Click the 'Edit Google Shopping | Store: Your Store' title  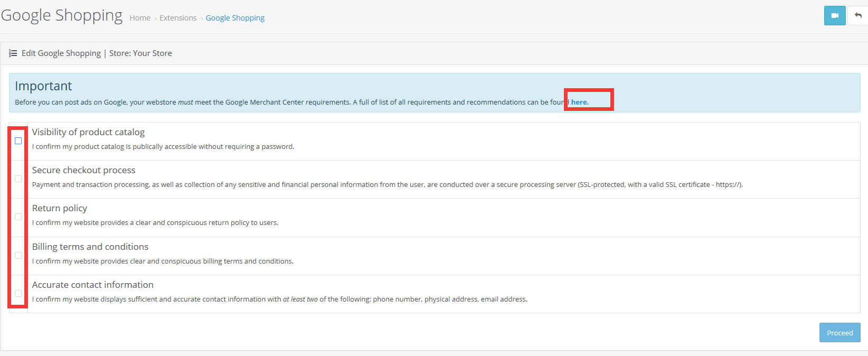97,53
